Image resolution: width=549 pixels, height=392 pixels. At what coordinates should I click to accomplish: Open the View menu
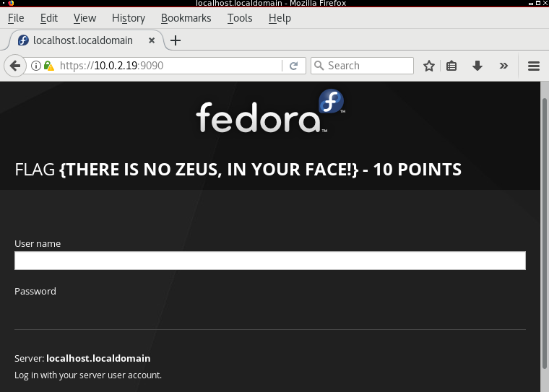(85, 18)
